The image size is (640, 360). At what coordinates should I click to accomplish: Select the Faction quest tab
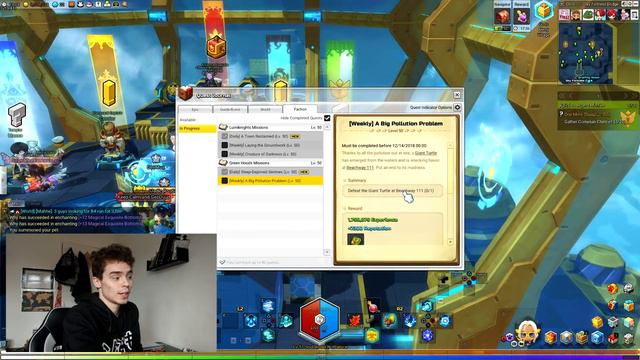[300, 109]
